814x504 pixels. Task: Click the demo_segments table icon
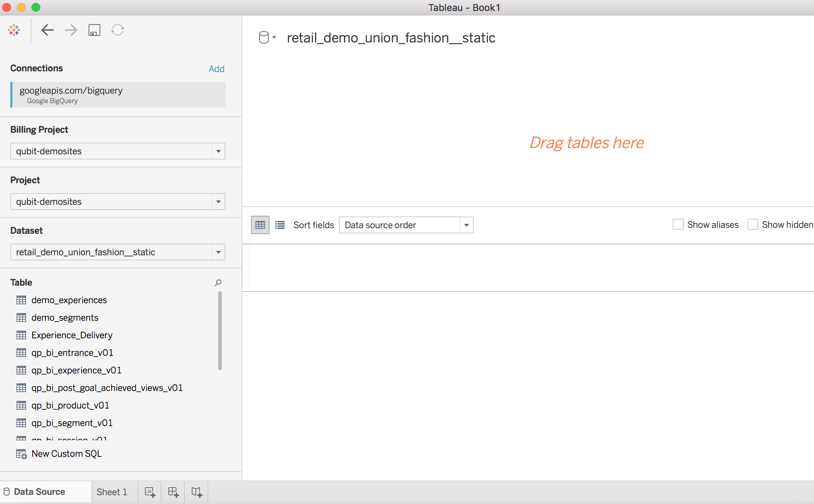[21, 317]
